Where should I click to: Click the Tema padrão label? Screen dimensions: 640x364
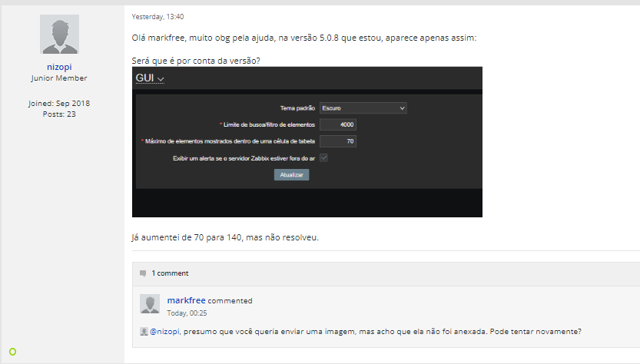pyautogui.click(x=297, y=108)
